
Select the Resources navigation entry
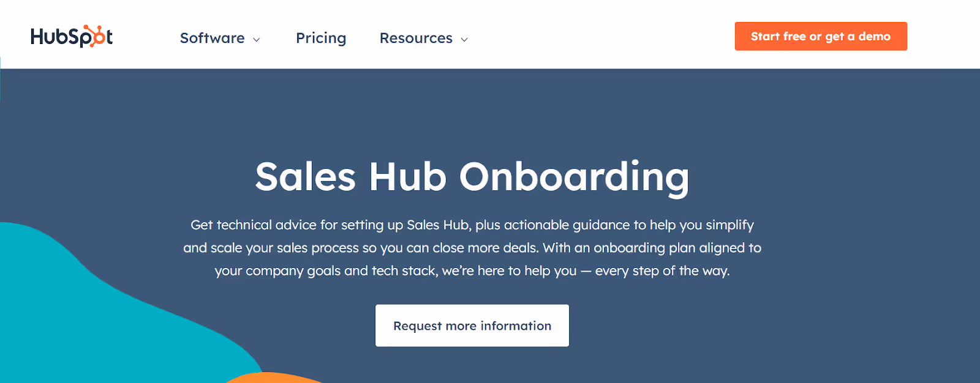(416, 38)
